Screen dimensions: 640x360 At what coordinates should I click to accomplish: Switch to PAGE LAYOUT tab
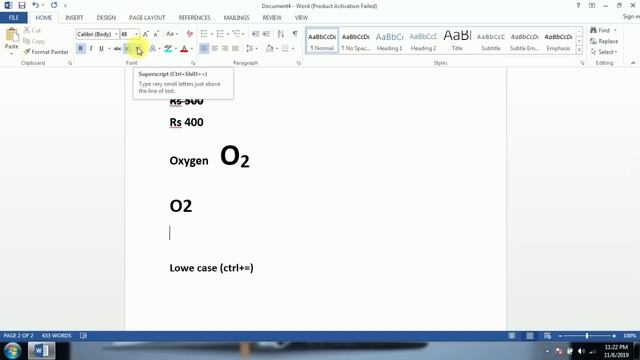[147, 18]
